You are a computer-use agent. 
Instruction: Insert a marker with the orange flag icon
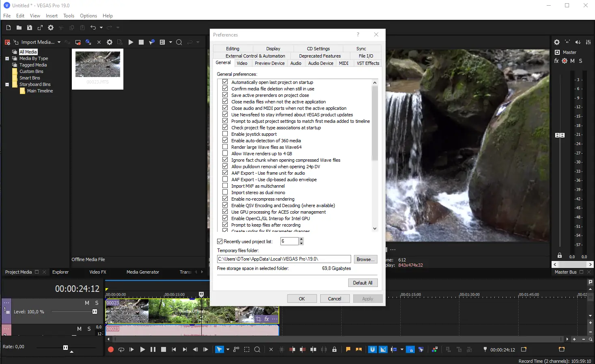click(x=348, y=349)
